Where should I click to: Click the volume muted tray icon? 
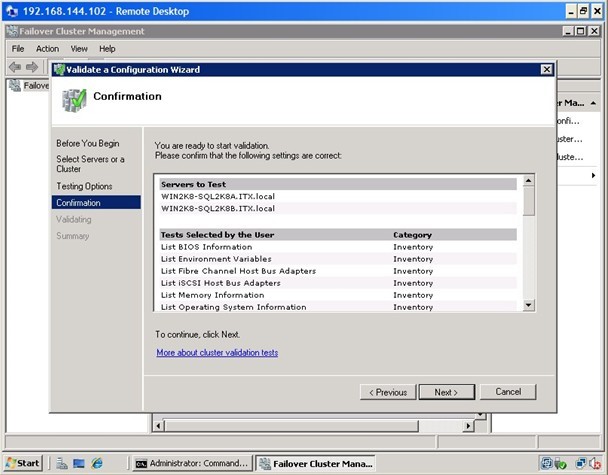click(x=595, y=463)
